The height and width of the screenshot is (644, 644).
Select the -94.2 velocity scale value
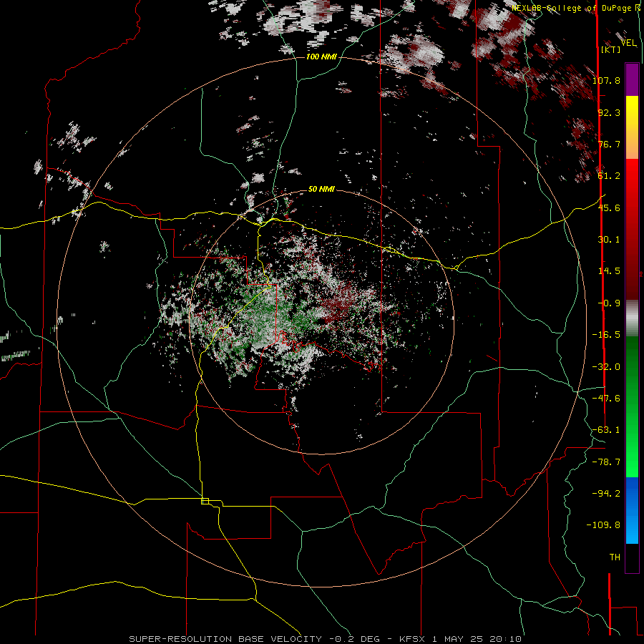click(606, 493)
